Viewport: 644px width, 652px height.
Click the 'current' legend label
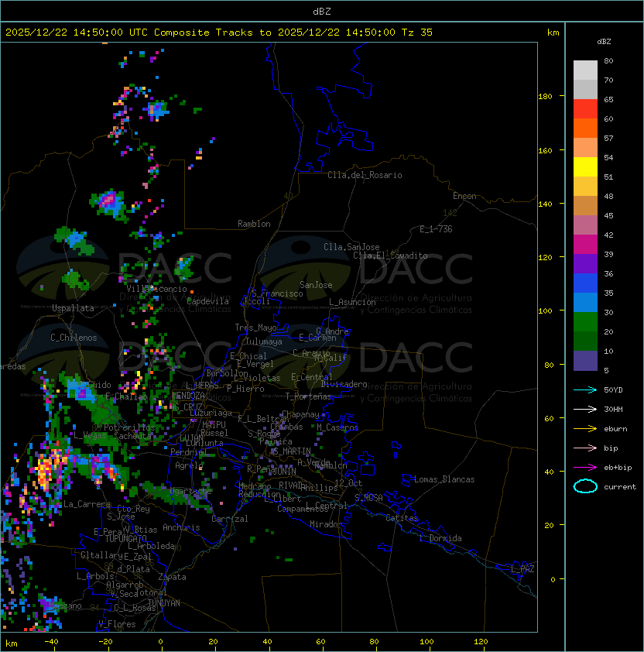620,487
